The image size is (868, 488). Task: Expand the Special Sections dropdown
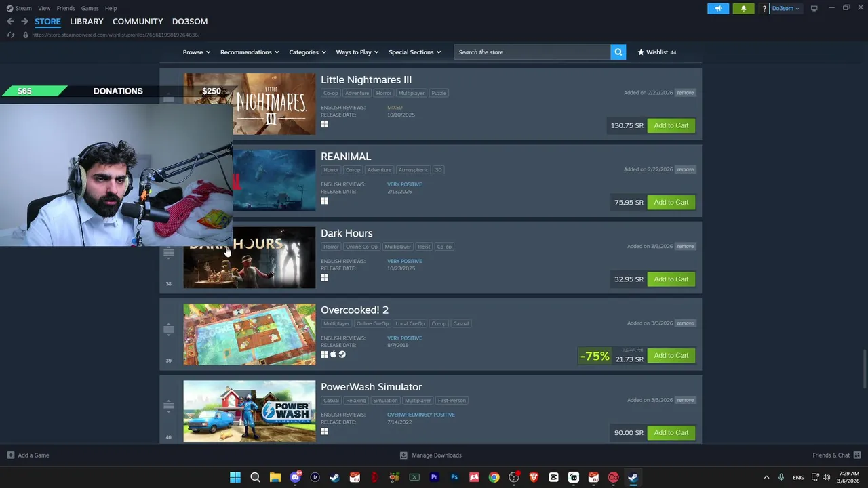[x=414, y=52]
